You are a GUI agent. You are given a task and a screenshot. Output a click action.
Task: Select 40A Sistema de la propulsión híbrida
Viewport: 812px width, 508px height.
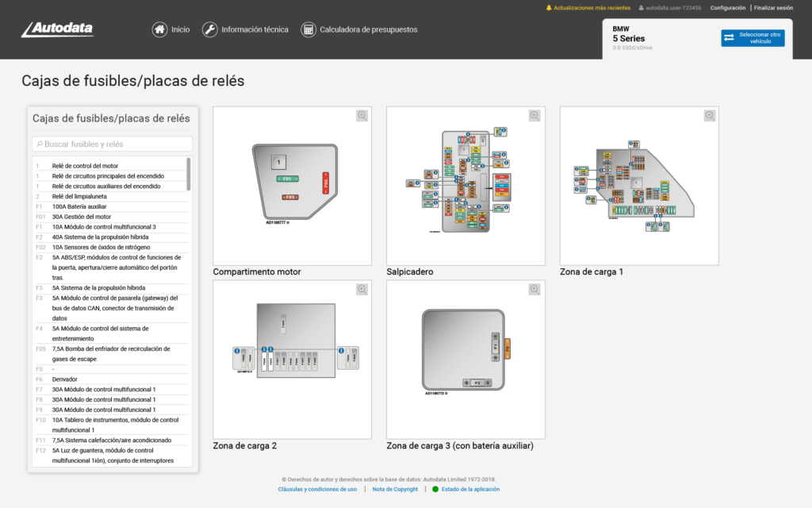pos(111,237)
